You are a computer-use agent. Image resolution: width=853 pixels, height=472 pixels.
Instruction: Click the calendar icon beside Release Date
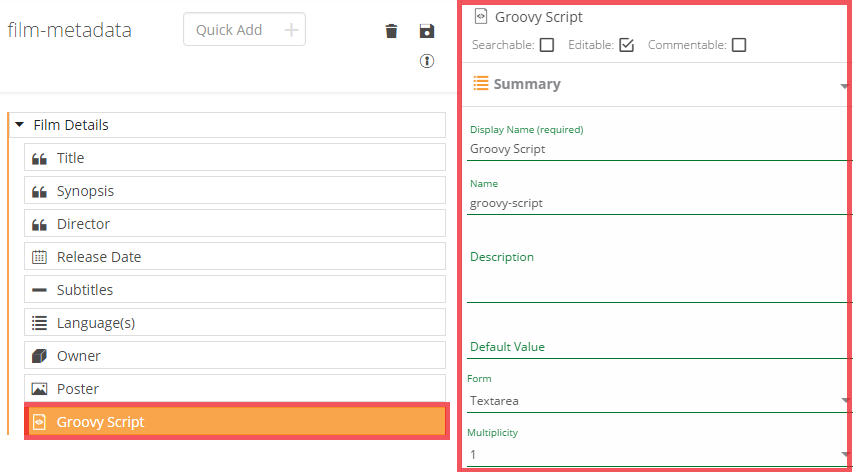pos(40,257)
